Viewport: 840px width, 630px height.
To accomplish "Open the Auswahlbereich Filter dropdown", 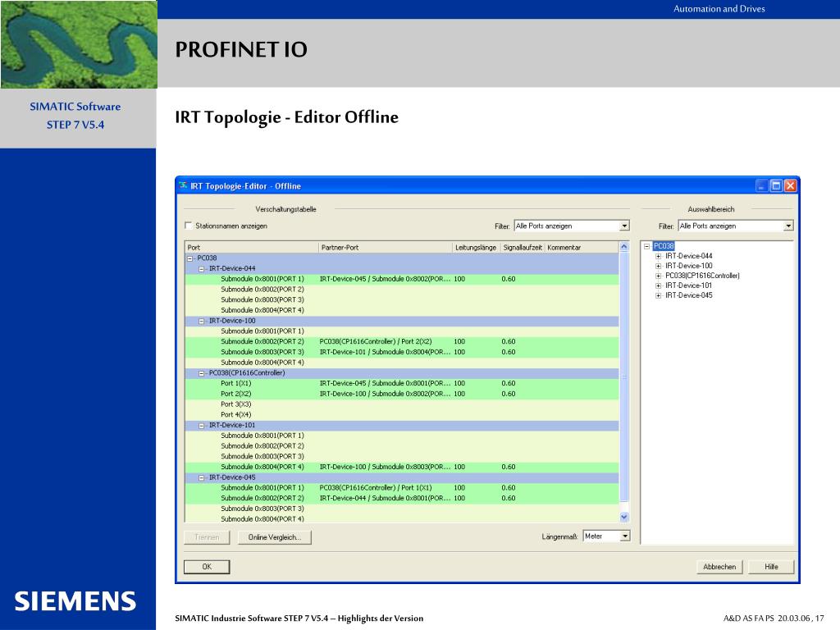I will pyautogui.click(x=788, y=226).
